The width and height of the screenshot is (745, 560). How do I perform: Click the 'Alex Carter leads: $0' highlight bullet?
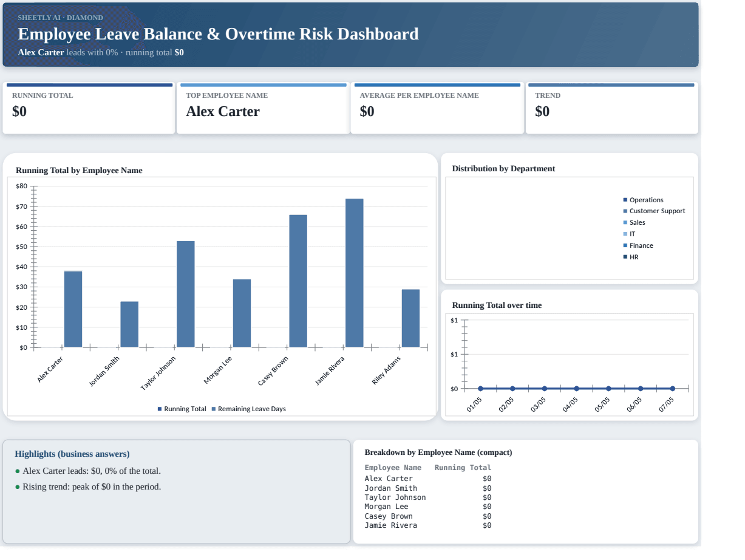(x=88, y=471)
